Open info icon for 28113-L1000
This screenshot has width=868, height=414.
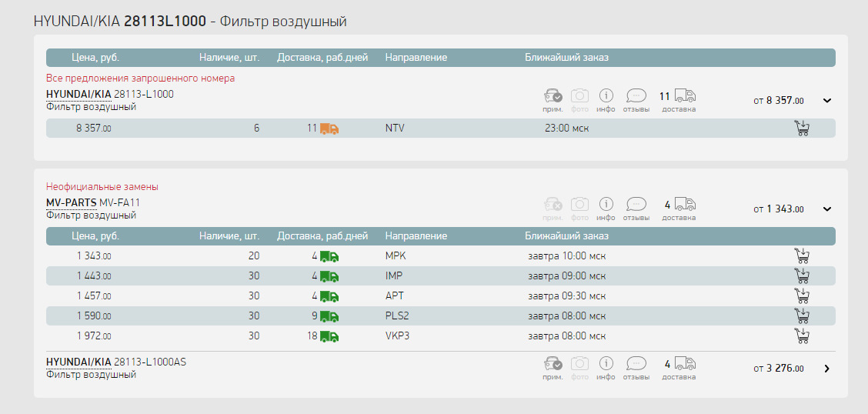[x=606, y=95]
